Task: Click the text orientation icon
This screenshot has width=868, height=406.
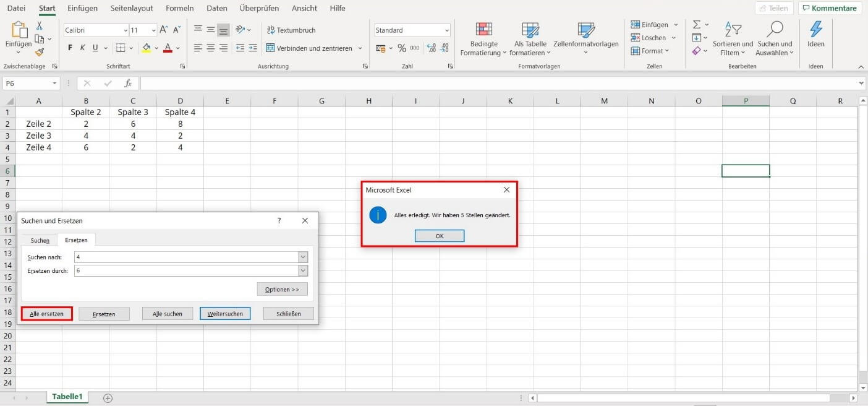Action: pos(240,29)
